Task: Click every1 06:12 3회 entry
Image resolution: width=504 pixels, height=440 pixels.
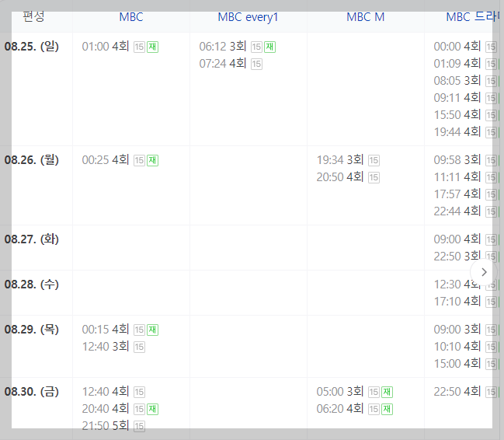Action: [x=223, y=47]
